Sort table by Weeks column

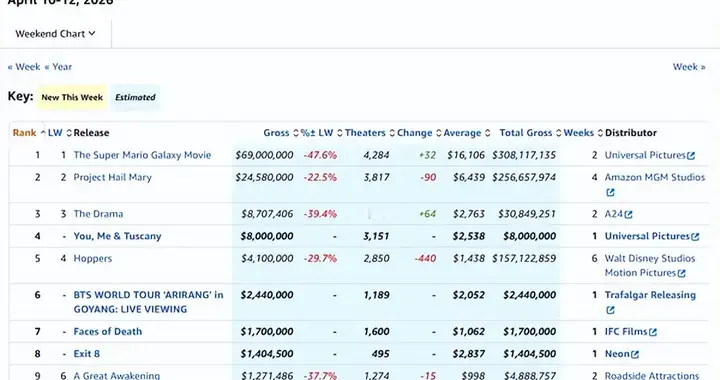pos(583,133)
